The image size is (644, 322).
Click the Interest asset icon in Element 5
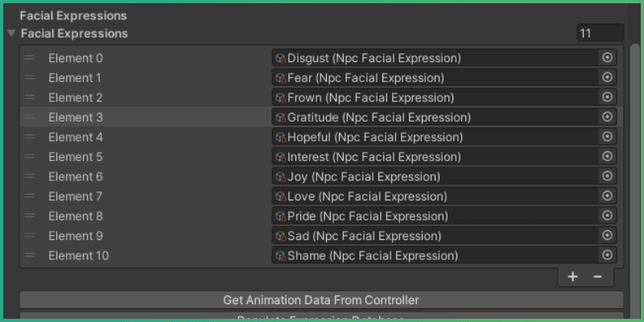pyautogui.click(x=280, y=157)
